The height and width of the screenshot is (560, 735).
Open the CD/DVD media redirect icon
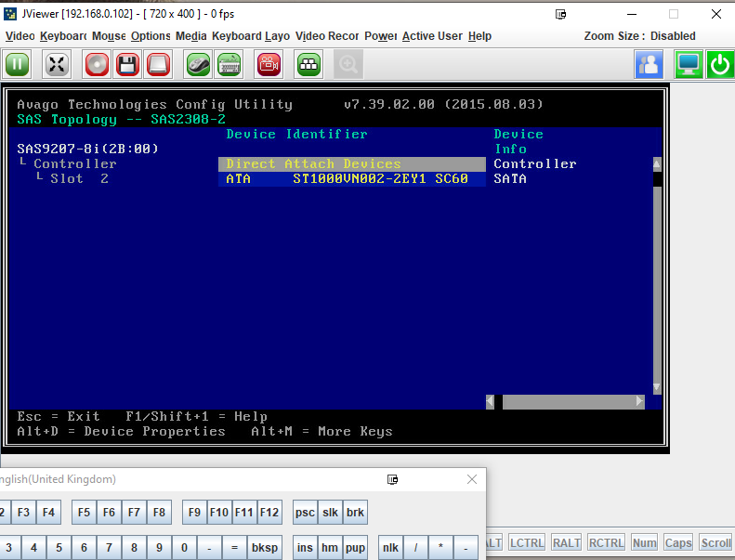pos(97,64)
